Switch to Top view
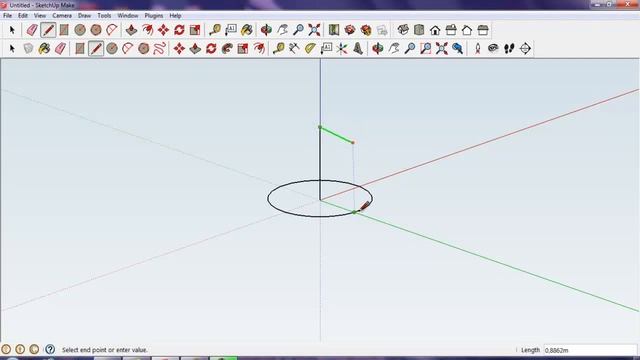The width and height of the screenshot is (640, 360). [x=419, y=30]
